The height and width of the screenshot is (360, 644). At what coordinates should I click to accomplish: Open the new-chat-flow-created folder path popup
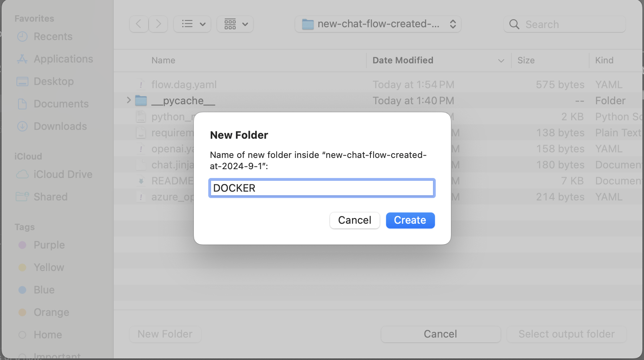[x=378, y=24]
